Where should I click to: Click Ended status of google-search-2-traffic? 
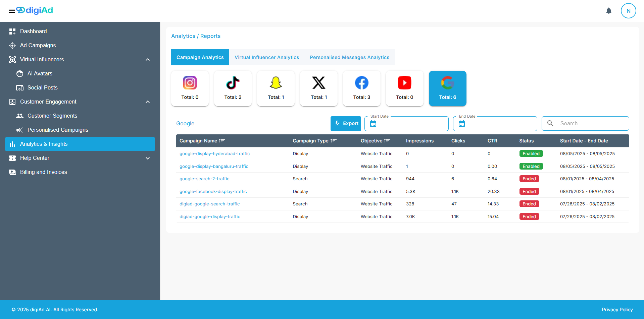(529, 179)
